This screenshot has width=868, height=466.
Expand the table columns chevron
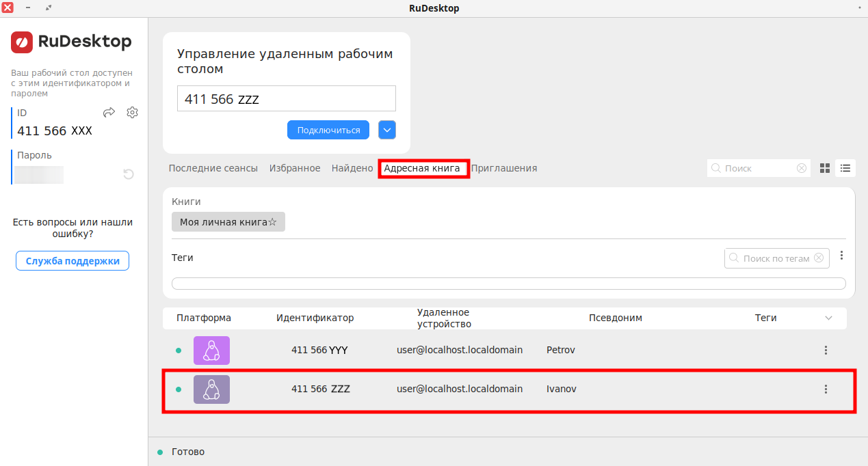(828, 318)
